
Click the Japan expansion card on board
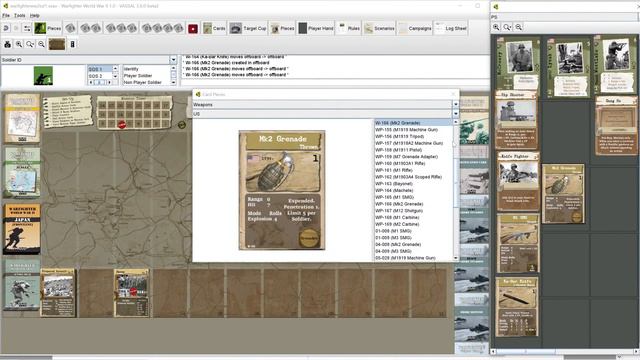click(22, 229)
